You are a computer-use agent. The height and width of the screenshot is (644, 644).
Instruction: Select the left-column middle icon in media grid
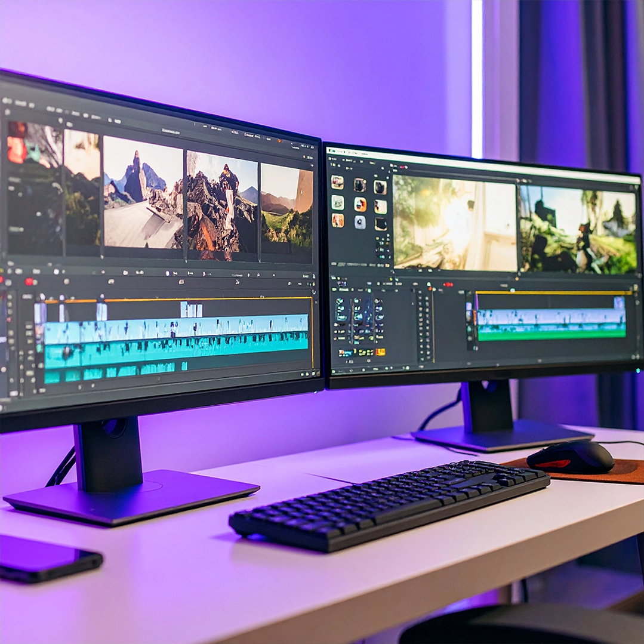tap(337, 202)
